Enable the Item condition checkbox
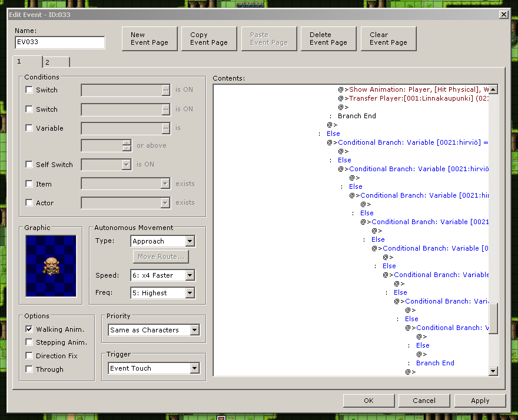 point(29,184)
